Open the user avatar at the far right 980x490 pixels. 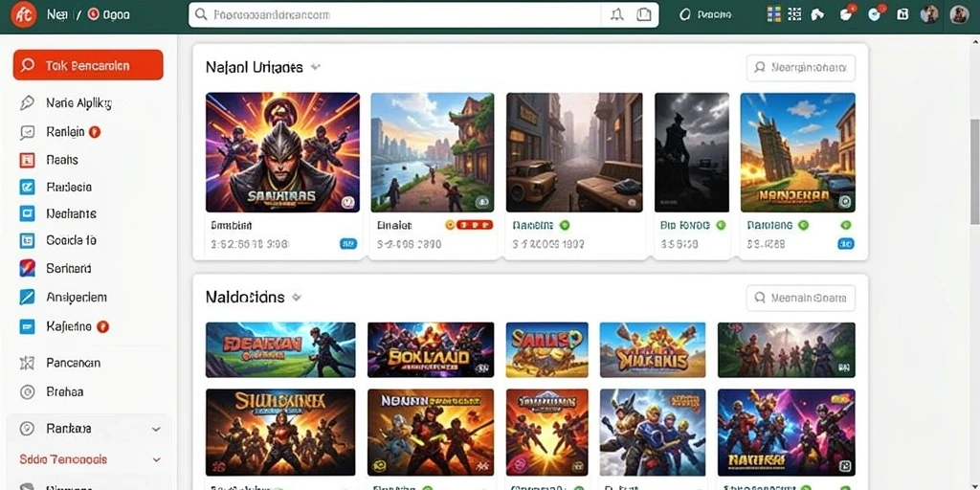point(959,14)
